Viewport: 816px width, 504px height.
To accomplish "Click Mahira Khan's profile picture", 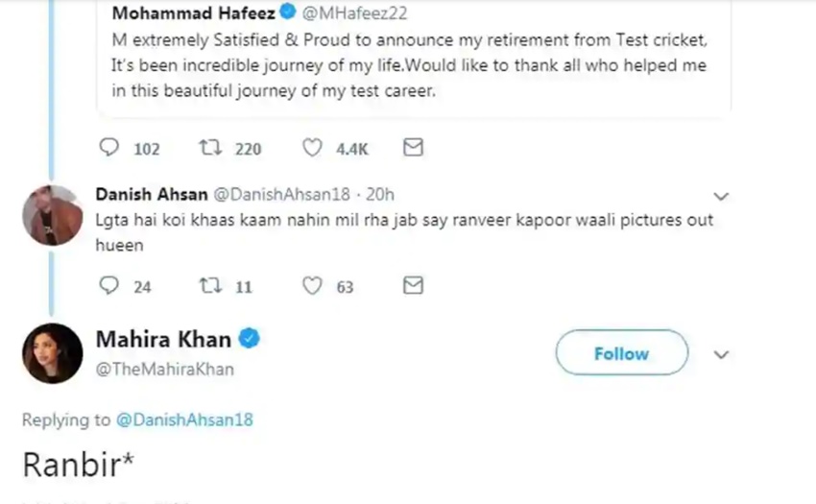I will coord(52,353).
